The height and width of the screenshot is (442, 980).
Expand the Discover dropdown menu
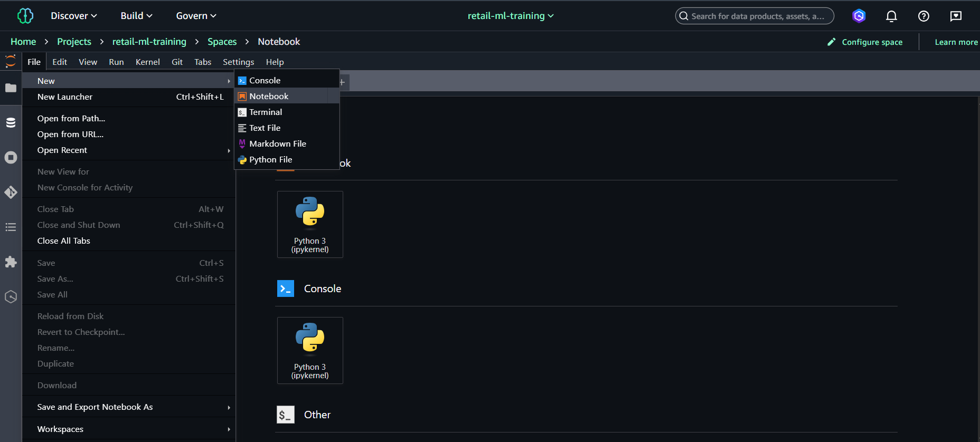[x=74, y=16]
